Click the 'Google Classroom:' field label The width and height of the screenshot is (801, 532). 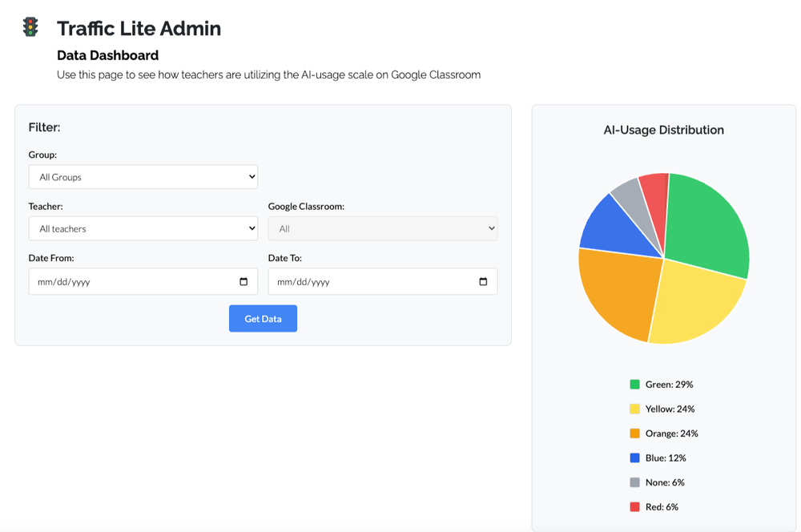306,207
